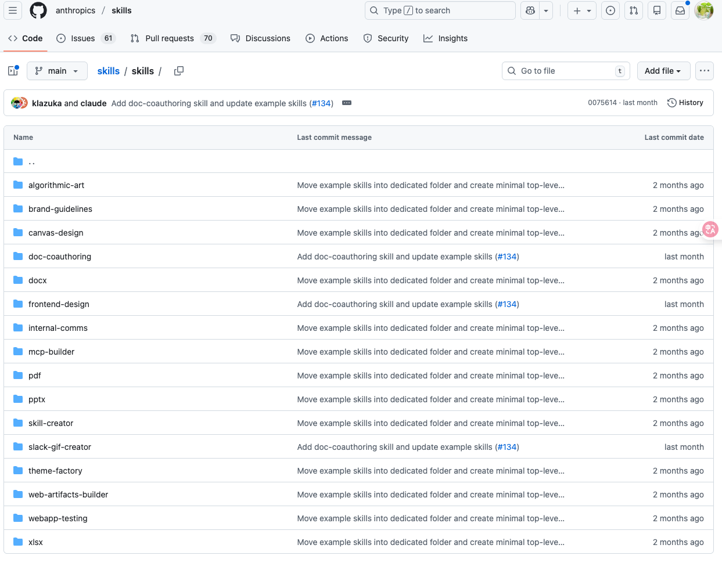Image resolution: width=722 pixels, height=588 pixels.
Task: Open the skill-creator folder
Action: (x=51, y=423)
